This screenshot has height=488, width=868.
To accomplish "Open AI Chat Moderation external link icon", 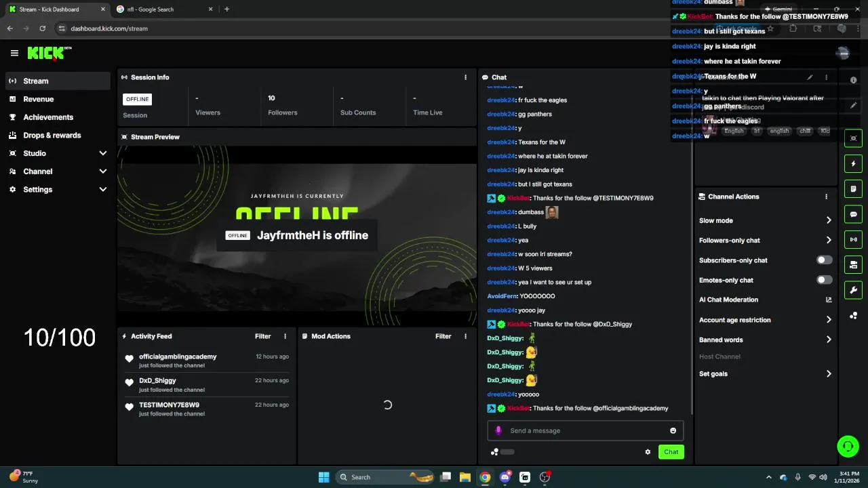I will pyautogui.click(x=829, y=300).
